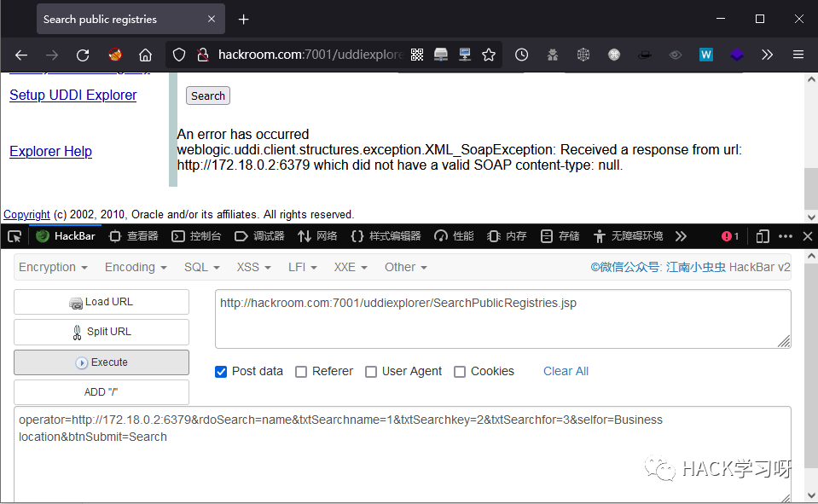Click the ADD "/" button
The image size is (818, 504).
pos(102,392)
